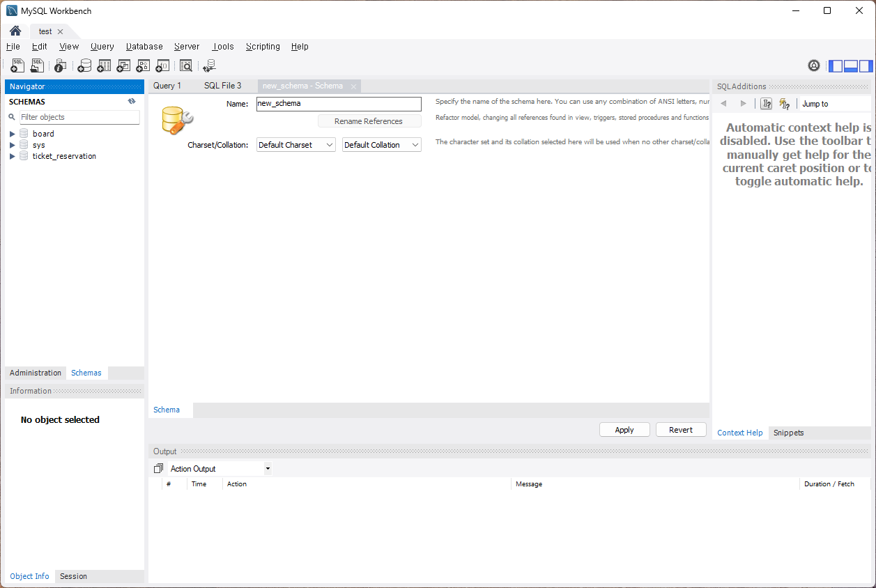Open SQL script file icon

tap(38, 65)
